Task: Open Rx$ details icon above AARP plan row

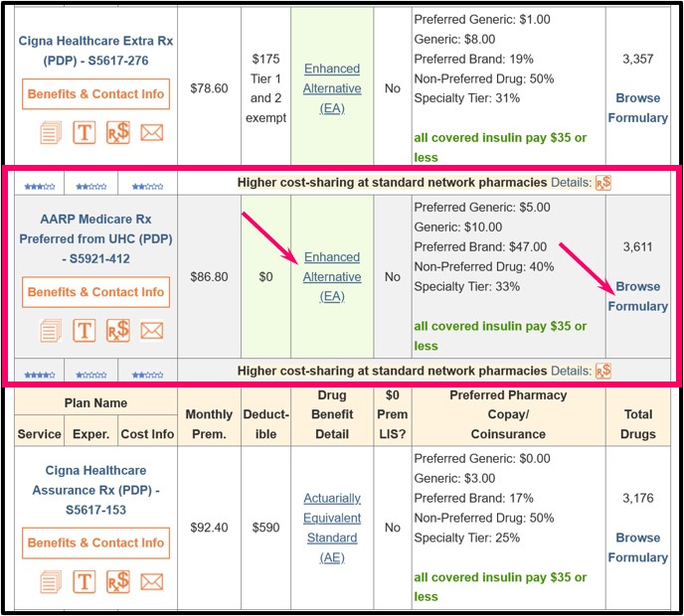Action: [x=603, y=183]
